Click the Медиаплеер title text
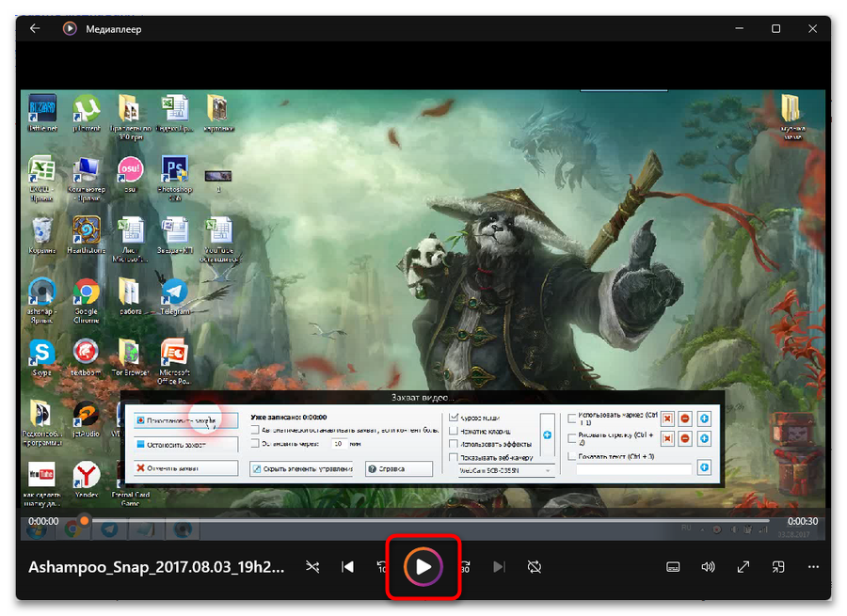This screenshot has height=616, width=847. (x=114, y=29)
